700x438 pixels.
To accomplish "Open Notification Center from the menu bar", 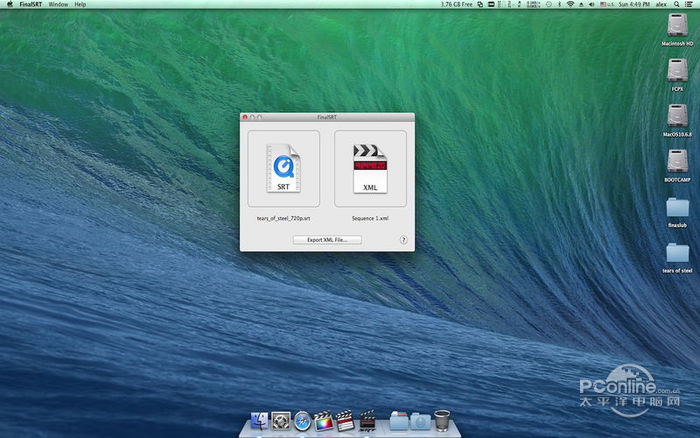I will 689,4.
